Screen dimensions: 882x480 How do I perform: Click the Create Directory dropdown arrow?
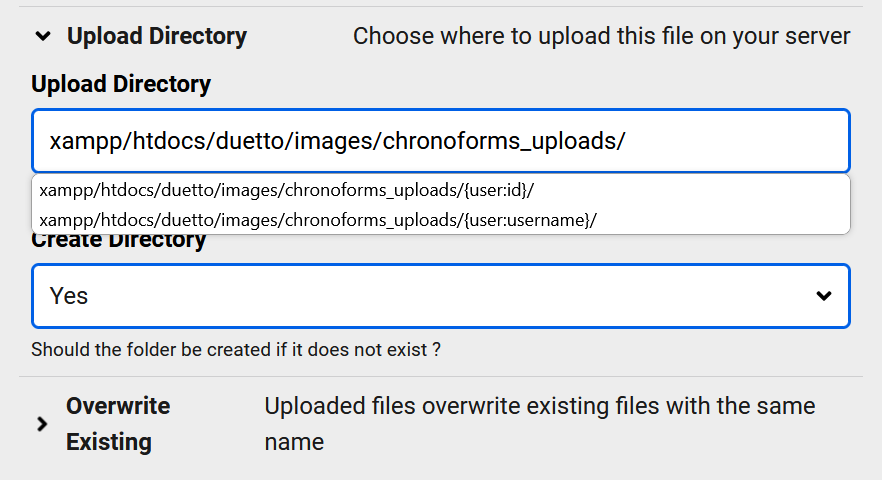823,296
